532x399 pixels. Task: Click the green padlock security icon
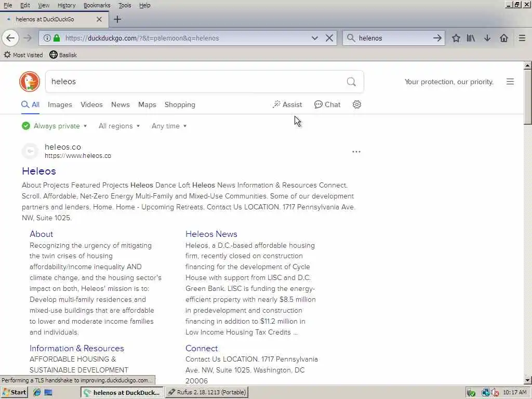pos(57,38)
